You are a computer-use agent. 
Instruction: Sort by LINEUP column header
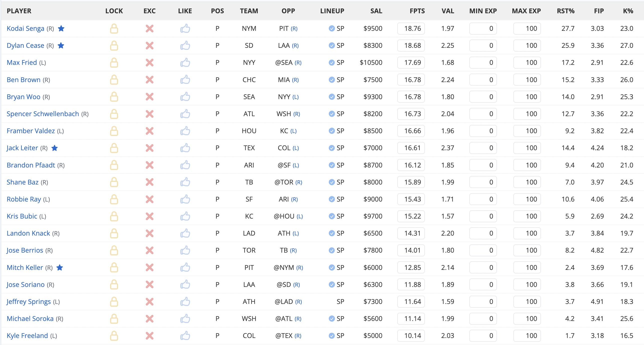(332, 11)
